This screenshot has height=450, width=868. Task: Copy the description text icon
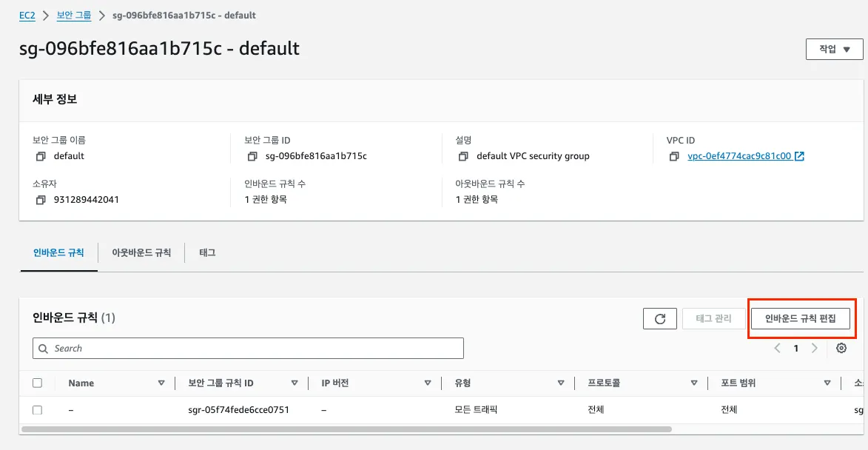[463, 156]
